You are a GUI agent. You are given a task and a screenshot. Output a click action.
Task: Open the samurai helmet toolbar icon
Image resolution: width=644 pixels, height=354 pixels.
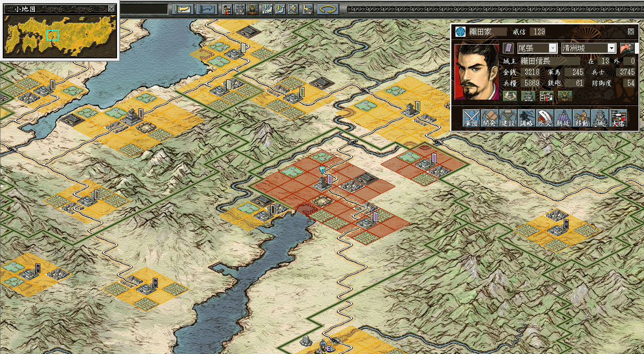pyautogui.click(x=252, y=9)
